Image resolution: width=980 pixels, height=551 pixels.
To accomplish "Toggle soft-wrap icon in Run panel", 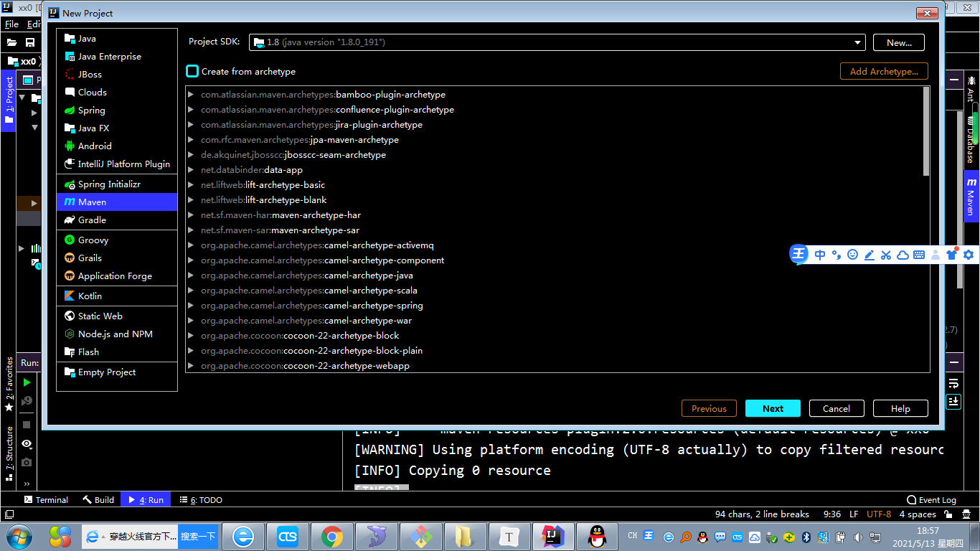I will coord(953,383).
